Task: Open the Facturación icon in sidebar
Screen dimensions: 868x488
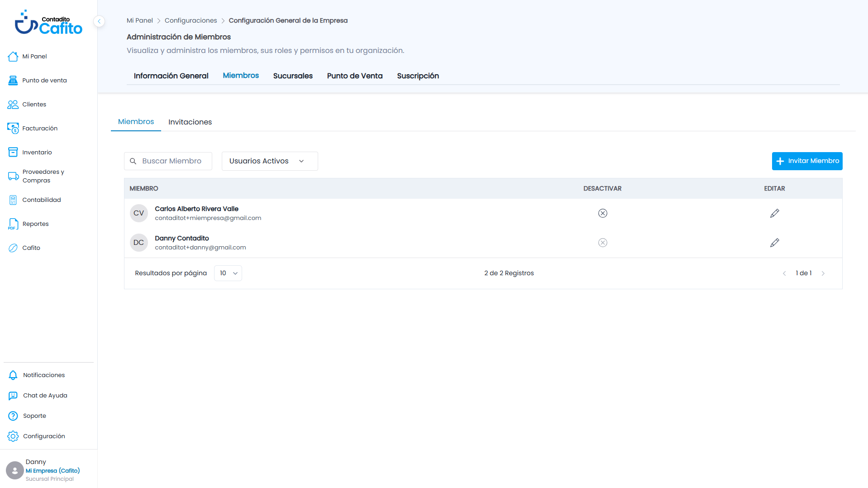Action: pos(13,129)
